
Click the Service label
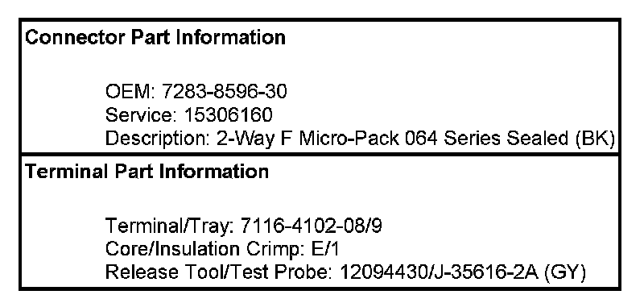141,115
